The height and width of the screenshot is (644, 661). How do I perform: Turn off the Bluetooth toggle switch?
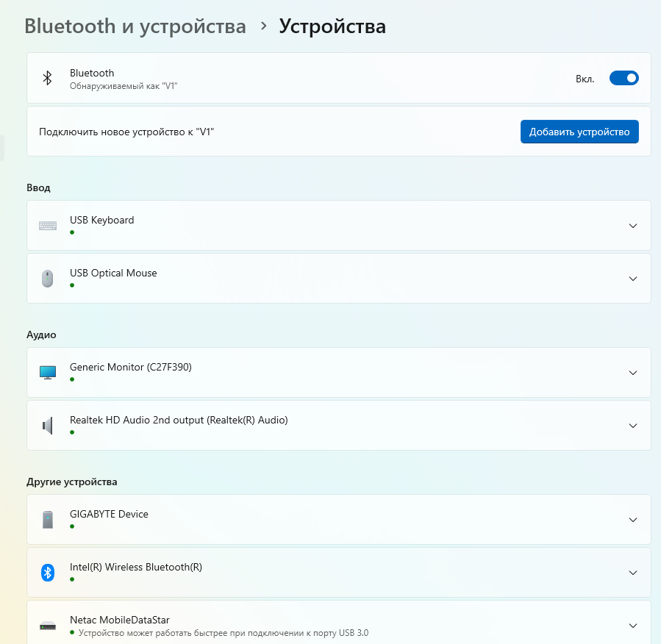pos(624,78)
